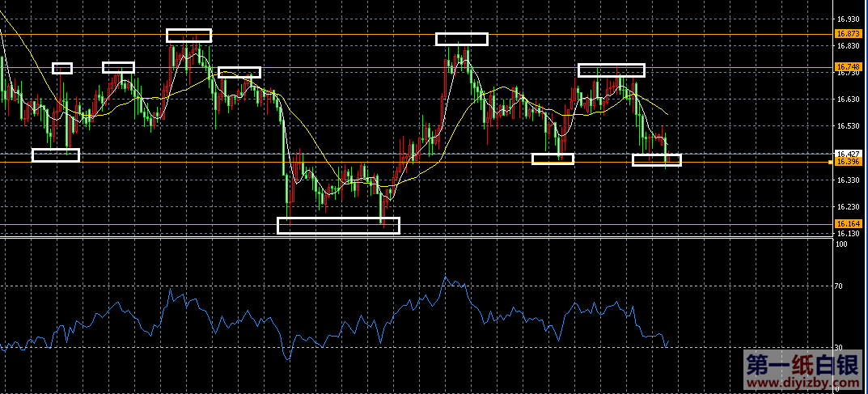
Task: Click the orange 16.396 price label
Action: coord(848,162)
